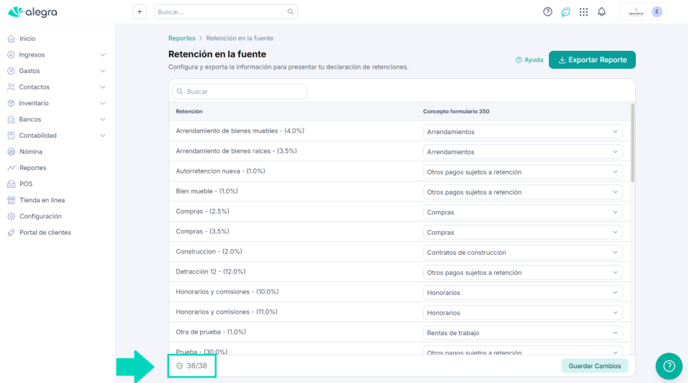The height and width of the screenshot is (383, 688).
Task: Expand the Ingresos menu chevron
Action: 103,55
